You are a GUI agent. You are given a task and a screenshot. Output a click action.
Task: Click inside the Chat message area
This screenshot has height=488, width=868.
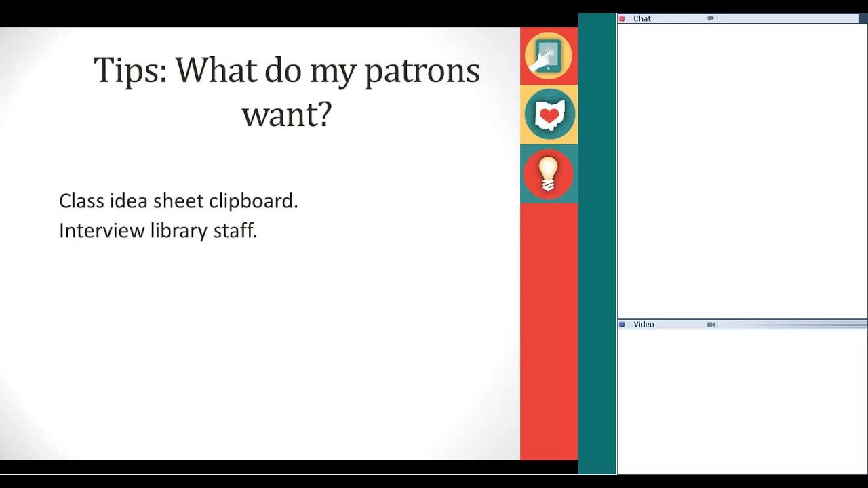pos(742,169)
